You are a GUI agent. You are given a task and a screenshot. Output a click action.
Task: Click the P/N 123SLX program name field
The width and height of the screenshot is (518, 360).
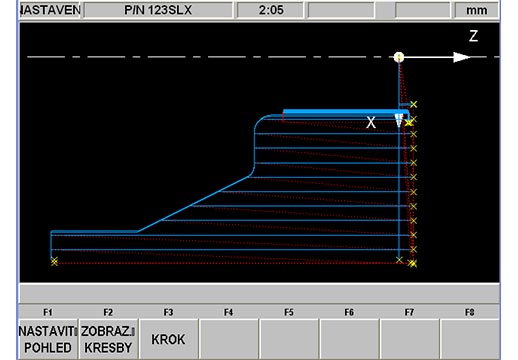(158, 10)
